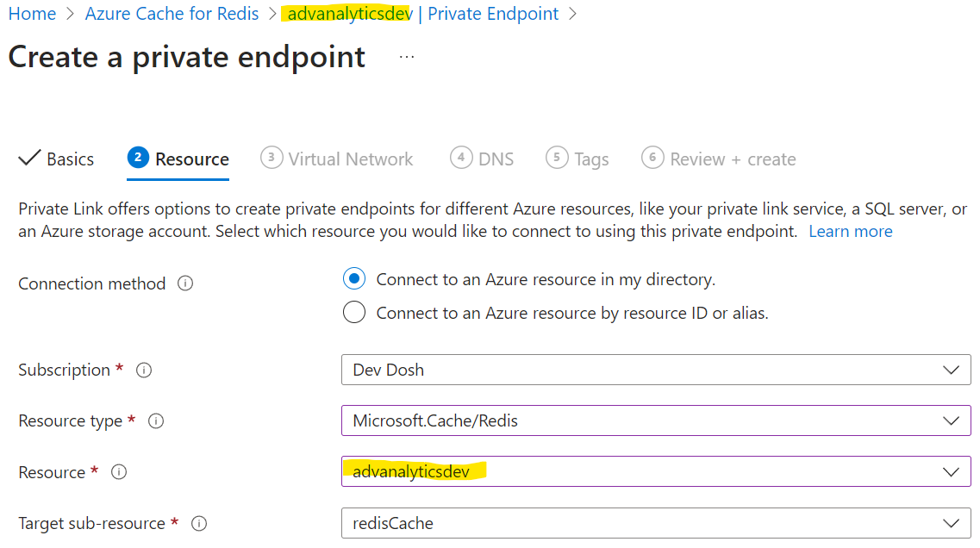Image resolution: width=980 pixels, height=548 pixels.
Task: Go to Azure Cache for Redis breadcrumb
Action: coord(172,14)
